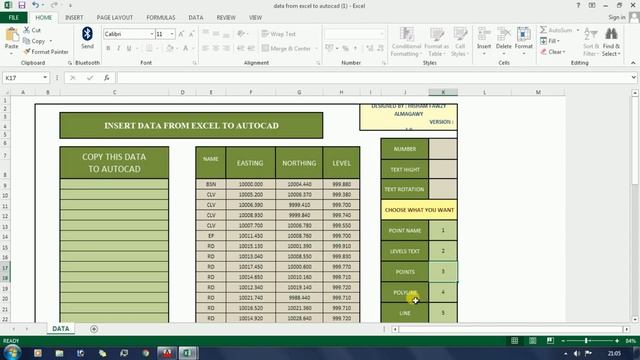Open the number format dropdown
The image size is (640, 360).
[x=382, y=34]
